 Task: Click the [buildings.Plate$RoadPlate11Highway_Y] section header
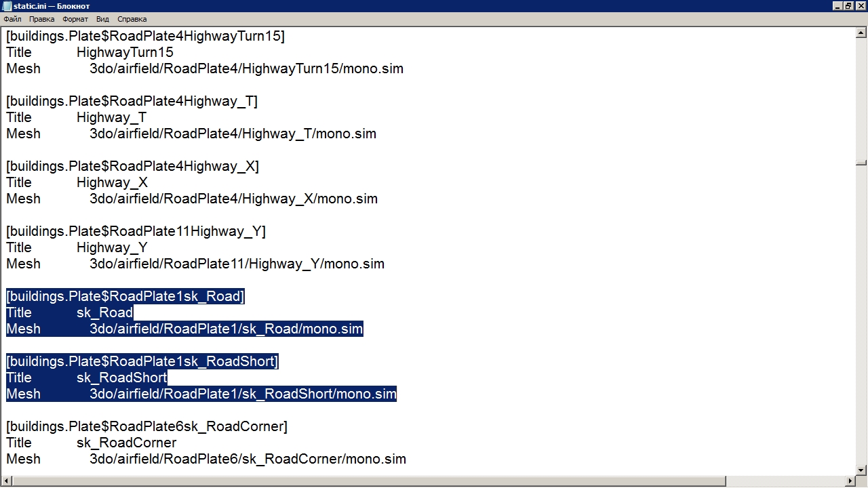tap(136, 231)
